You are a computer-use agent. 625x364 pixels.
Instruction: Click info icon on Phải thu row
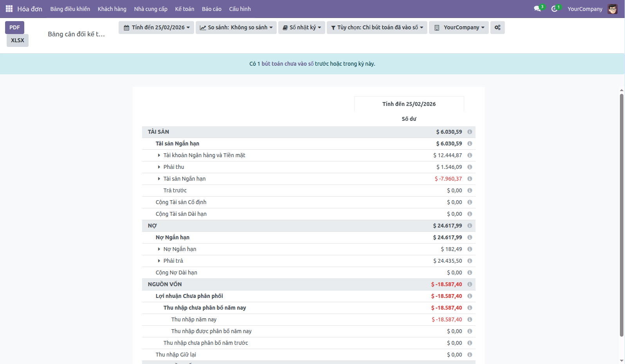click(470, 167)
